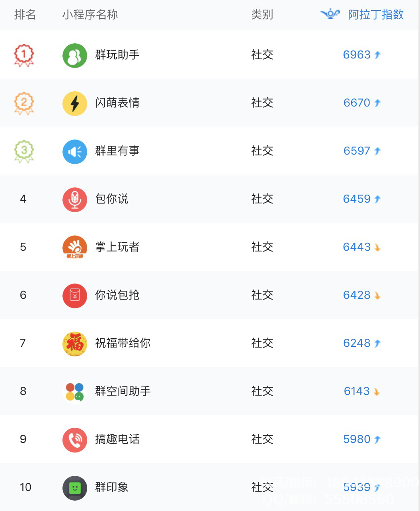Image resolution: width=420 pixels, height=511 pixels.
Task: Select the orange hand 掌上玩者 icon
Action: [x=75, y=247]
